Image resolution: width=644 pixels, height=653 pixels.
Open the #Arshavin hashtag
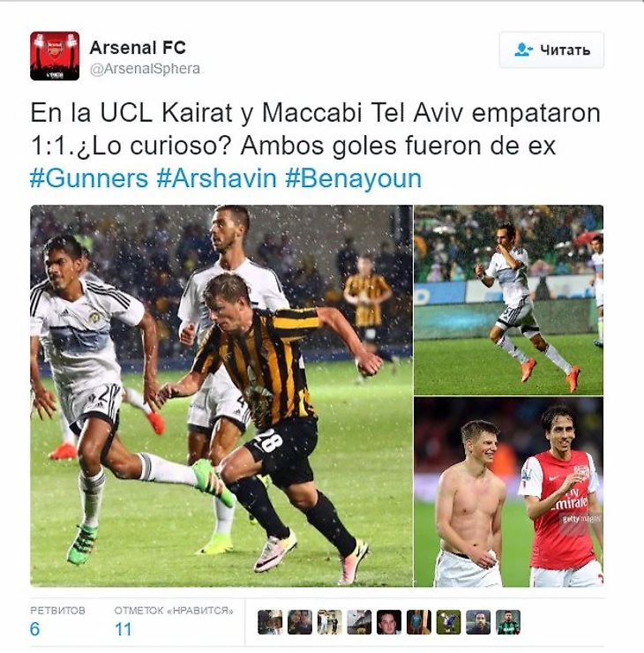click(216, 178)
